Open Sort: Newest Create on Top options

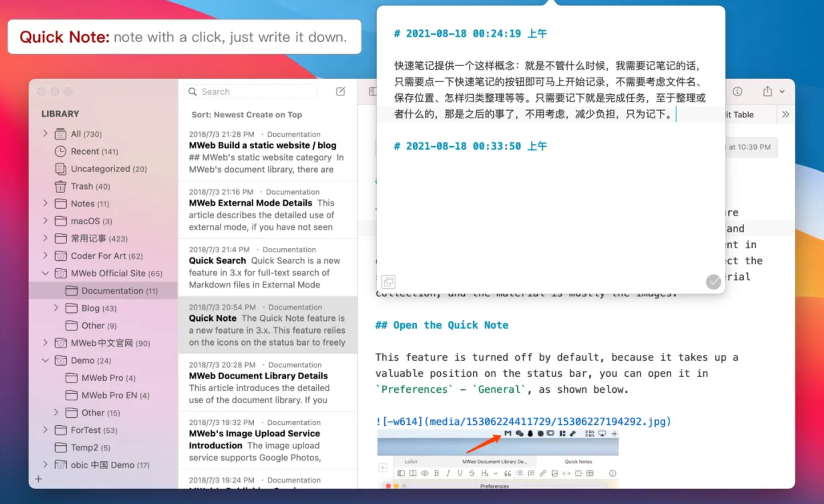[x=247, y=114]
